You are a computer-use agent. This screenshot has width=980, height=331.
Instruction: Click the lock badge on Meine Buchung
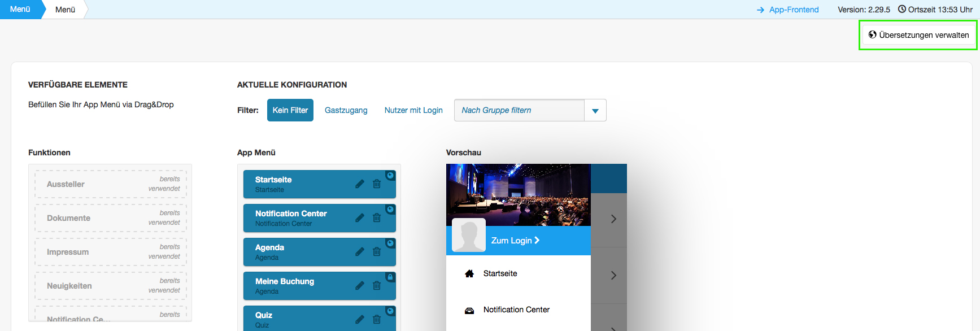click(390, 277)
